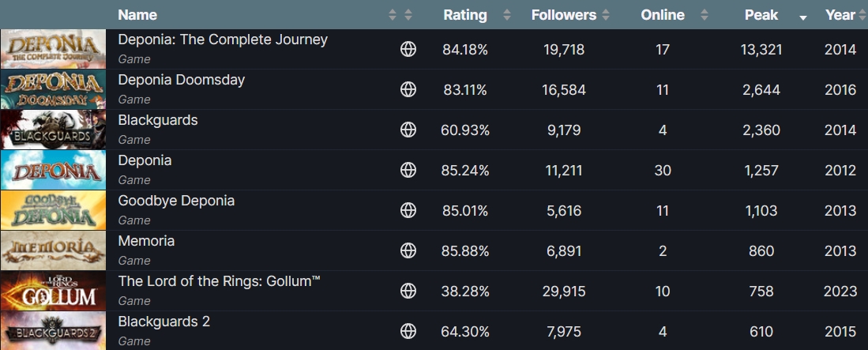The height and width of the screenshot is (350, 868).
Task: Sort by the Online players column
Action: pyautogui.click(x=662, y=15)
